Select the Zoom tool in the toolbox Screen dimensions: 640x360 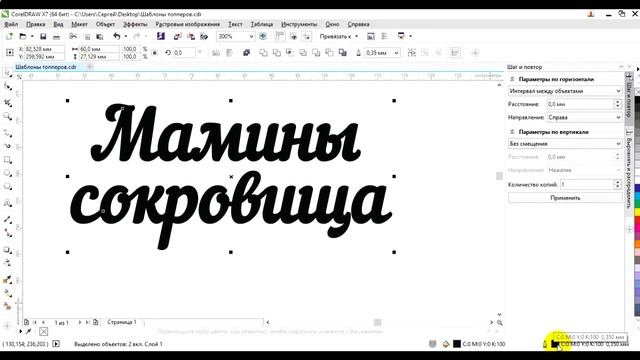7,117
